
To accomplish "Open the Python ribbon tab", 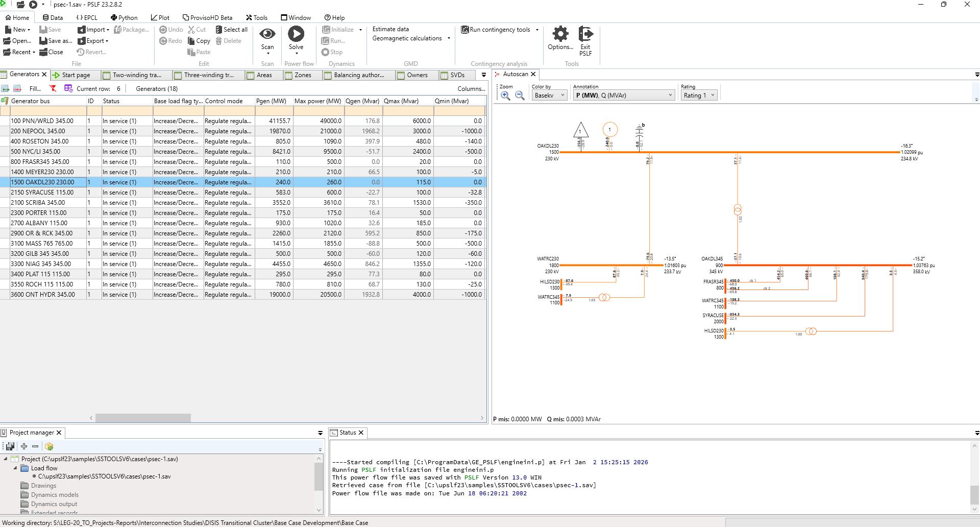I will point(124,17).
